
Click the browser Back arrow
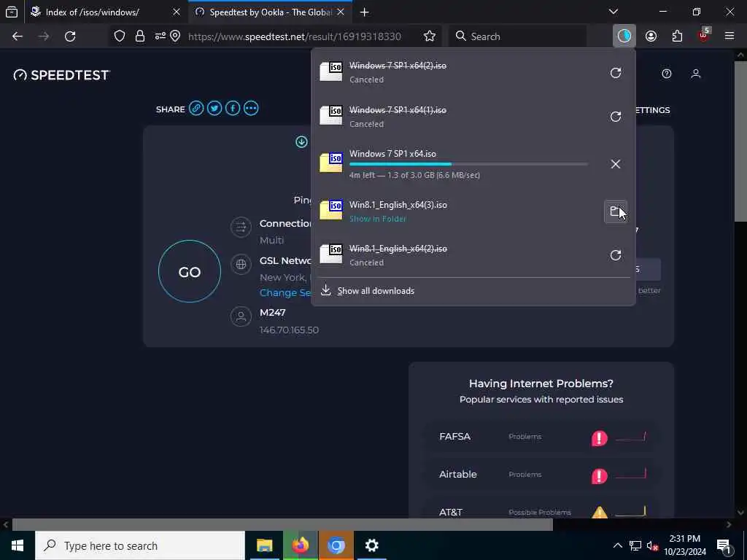[x=18, y=36]
